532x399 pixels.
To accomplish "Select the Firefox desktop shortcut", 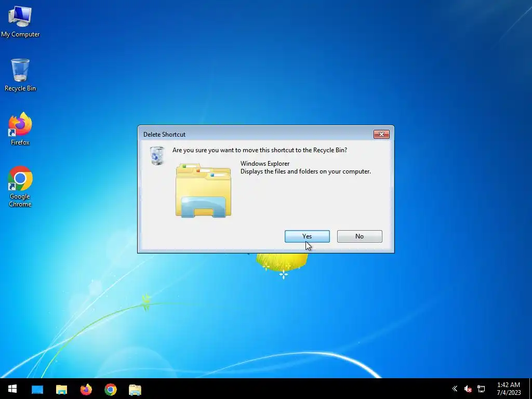I will [x=20, y=129].
